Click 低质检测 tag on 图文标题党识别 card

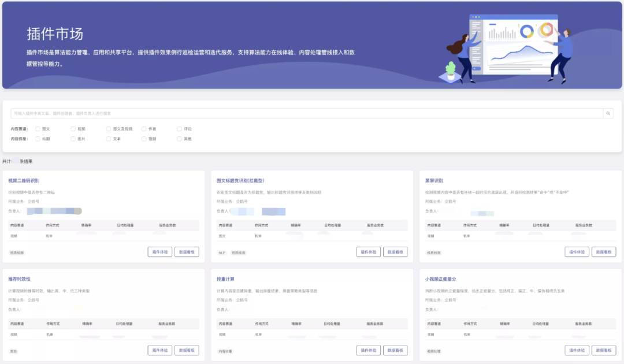click(x=239, y=253)
